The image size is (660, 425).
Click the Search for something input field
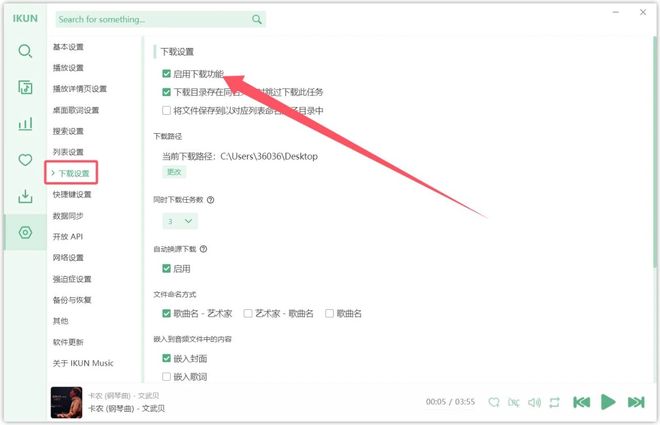point(150,19)
